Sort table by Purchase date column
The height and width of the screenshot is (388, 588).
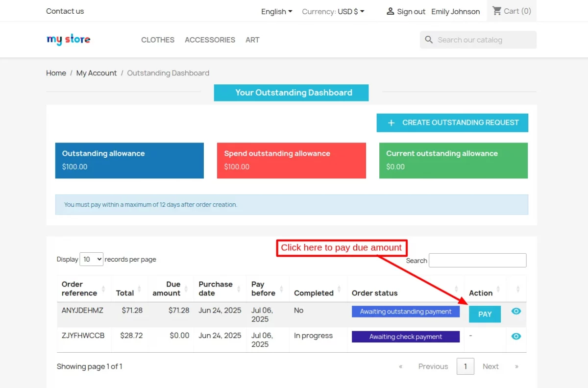coord(238,289)
